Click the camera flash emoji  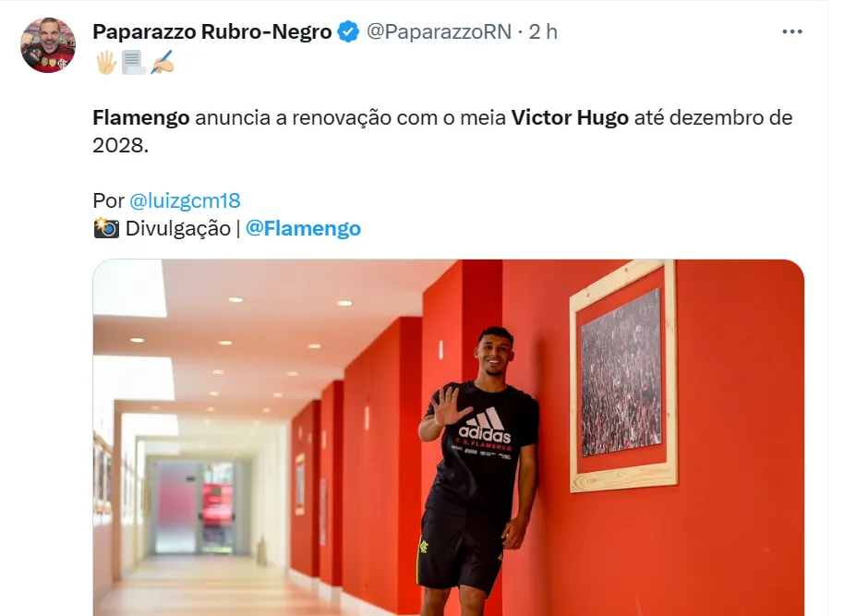(x=106, y=228)
